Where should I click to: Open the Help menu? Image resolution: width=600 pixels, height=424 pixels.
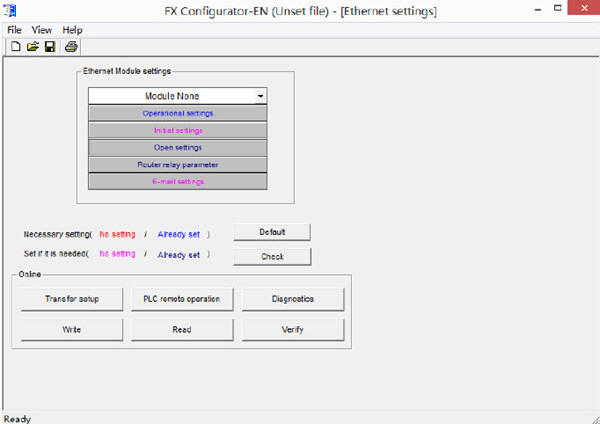(x=73, y=30)
